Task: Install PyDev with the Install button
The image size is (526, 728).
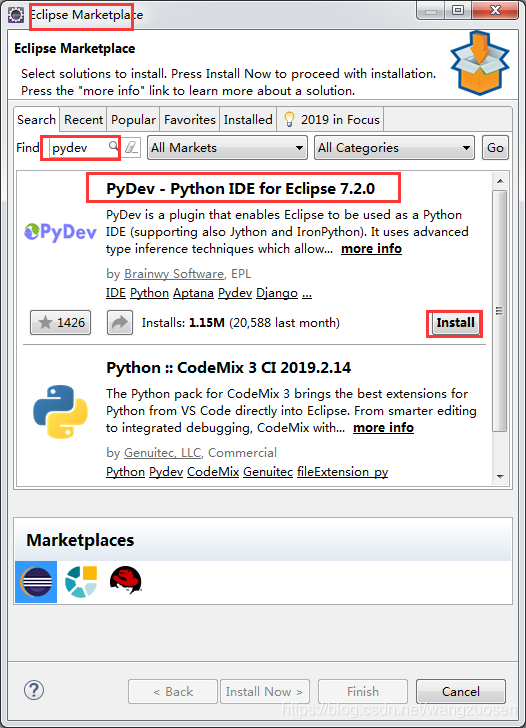Action: click(x=455, y=323)
